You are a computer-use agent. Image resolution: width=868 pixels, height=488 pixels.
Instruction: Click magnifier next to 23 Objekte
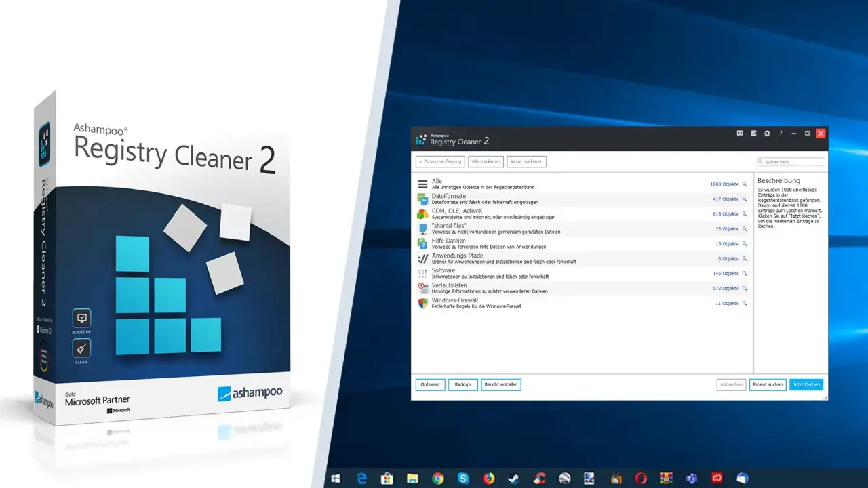pos(745,229)
